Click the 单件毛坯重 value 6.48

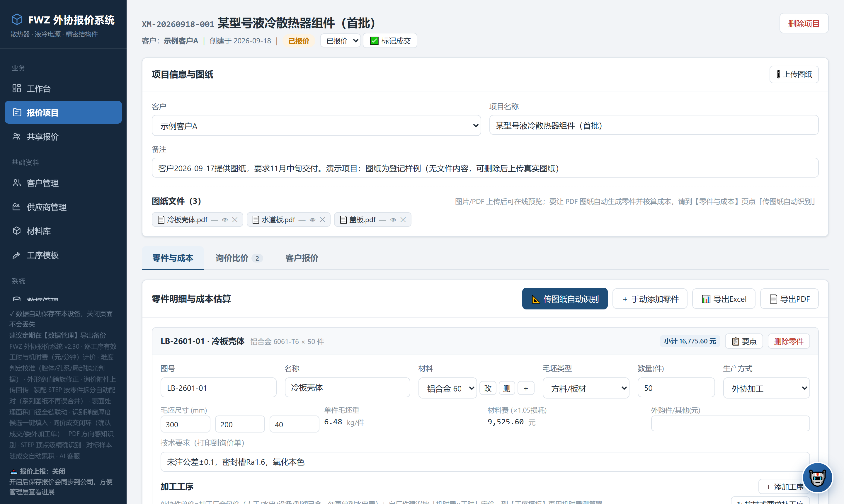[333, 422]
